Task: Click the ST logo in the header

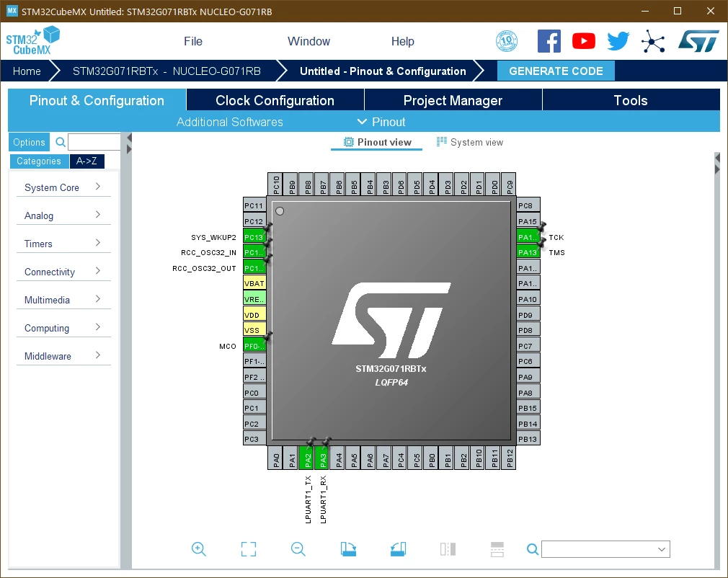Action: [x=698, y=41]
